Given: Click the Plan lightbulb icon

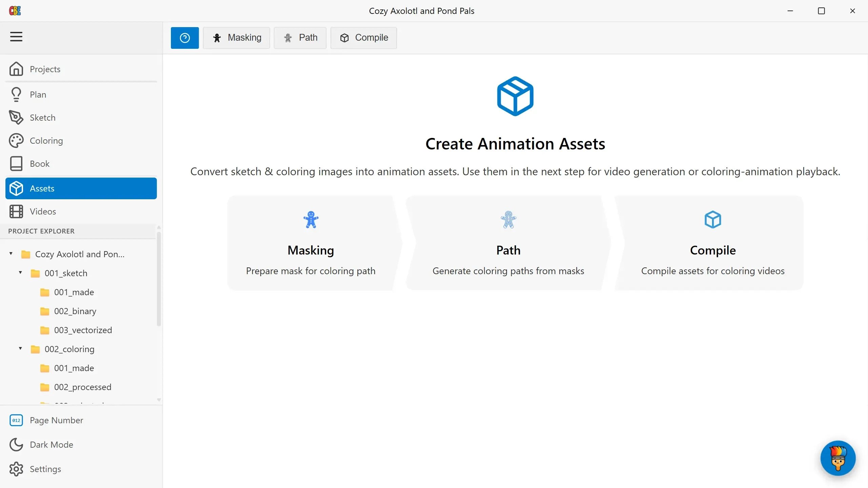Looking at the screenshot, I should [x=16, y=95].
